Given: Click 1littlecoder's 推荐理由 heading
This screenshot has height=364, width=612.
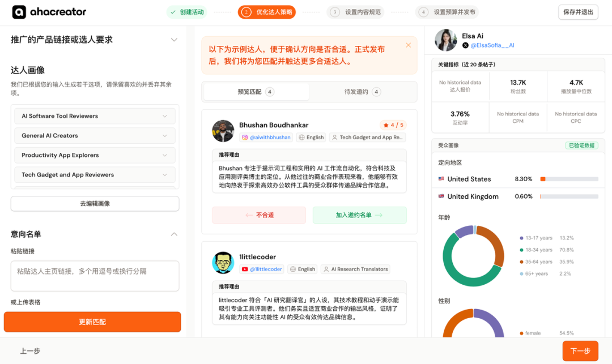Looking at the screenshot, I should pos(229,286).
